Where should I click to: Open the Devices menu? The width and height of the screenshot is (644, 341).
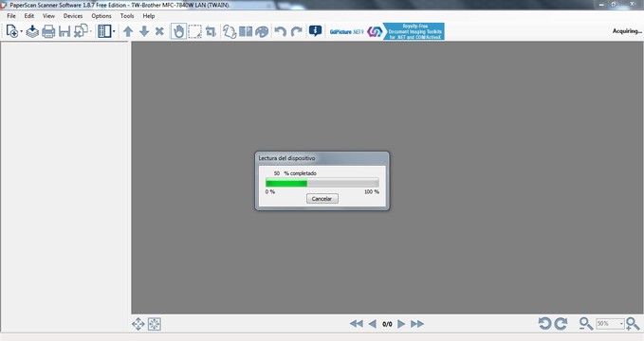click(73, 15)
